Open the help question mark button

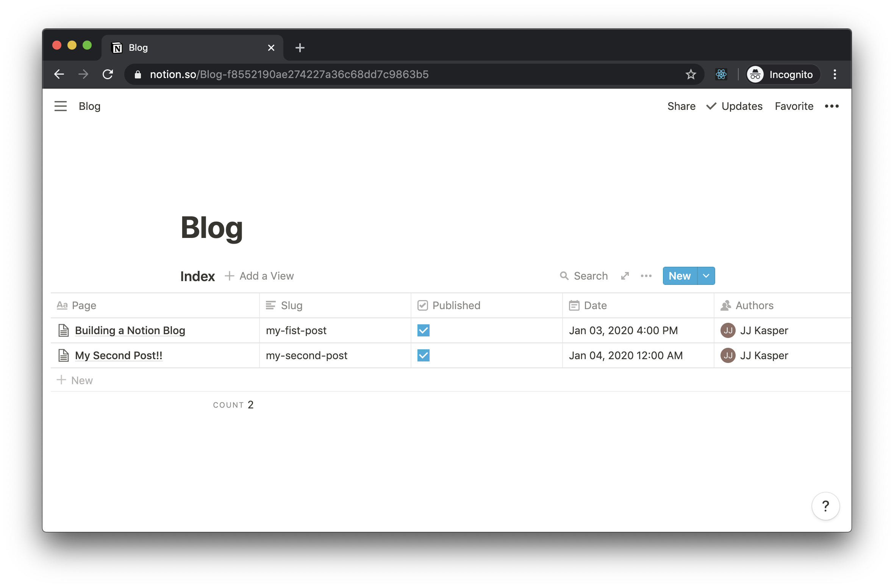825,506
